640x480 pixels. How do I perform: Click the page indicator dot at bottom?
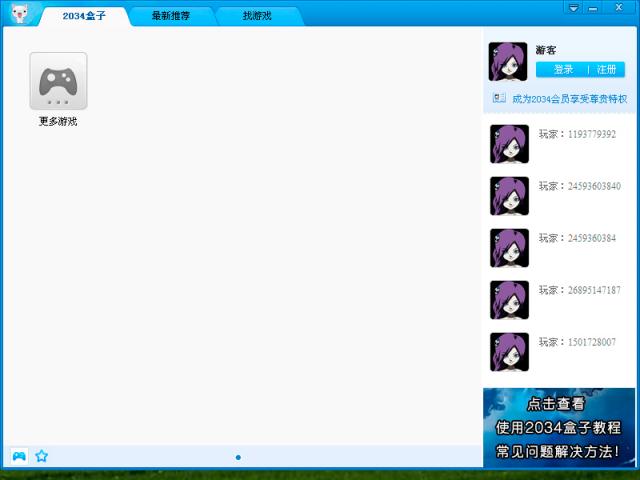[238, 458]
